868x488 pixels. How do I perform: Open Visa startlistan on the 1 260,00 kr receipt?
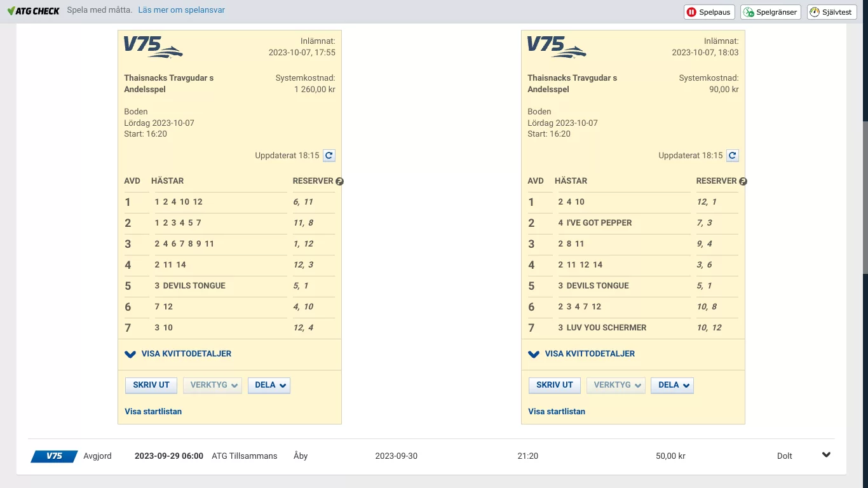click(153, 412)
